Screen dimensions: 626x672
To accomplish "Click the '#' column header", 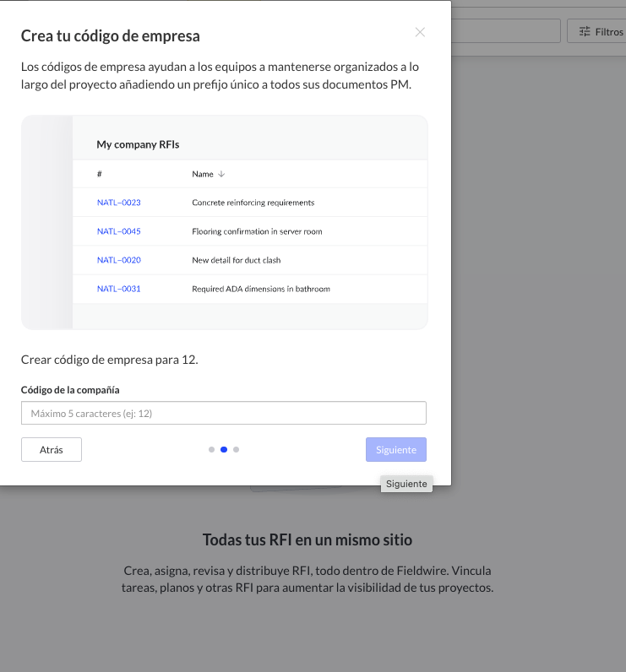I will [100, 174].
